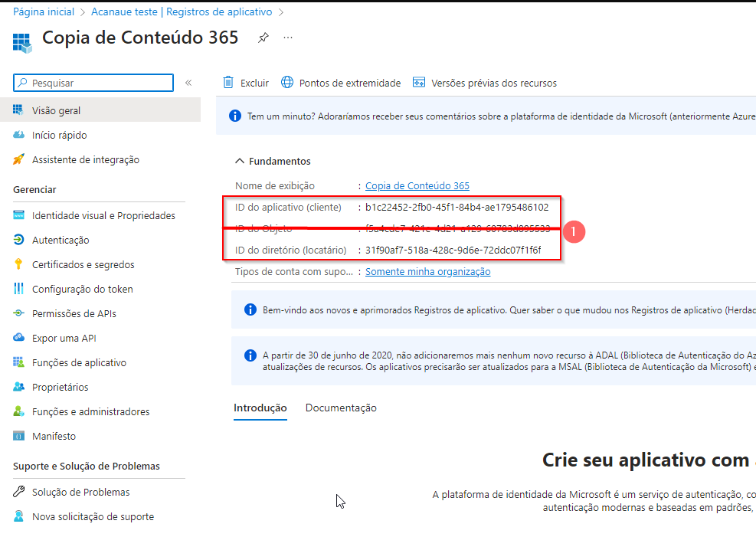Click the Expor uma API cloud icon
The height and width of the screenshot is (537, 756).
click(19, 338)
